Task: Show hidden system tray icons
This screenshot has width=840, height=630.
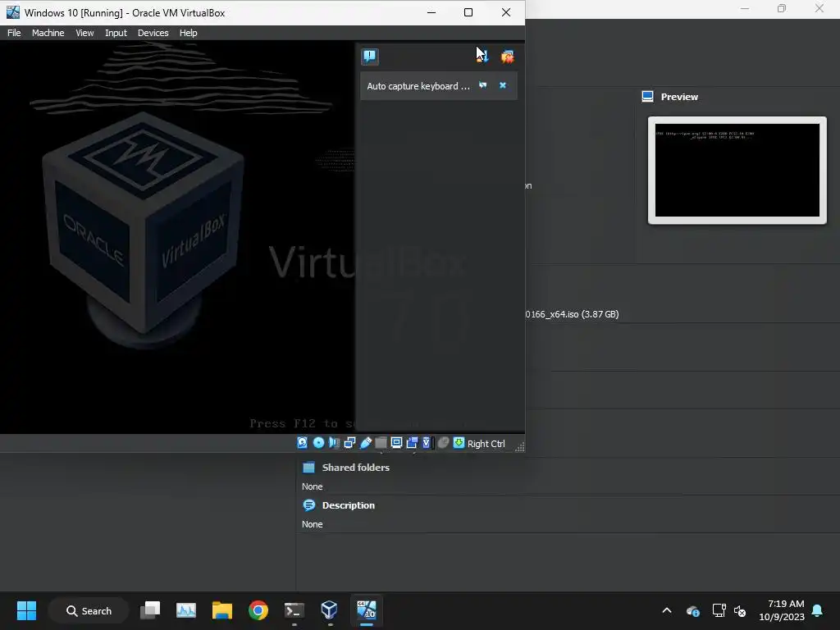Action: click(667, 610)
